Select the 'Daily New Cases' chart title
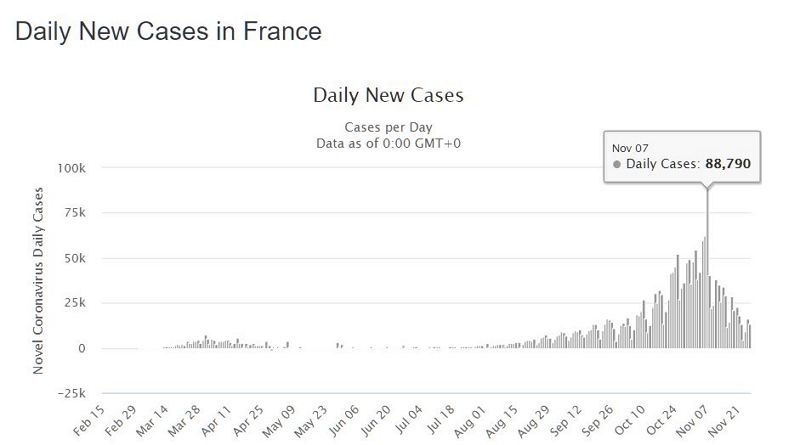The width and height of the screenshot is (800, 445). (388, 96)
